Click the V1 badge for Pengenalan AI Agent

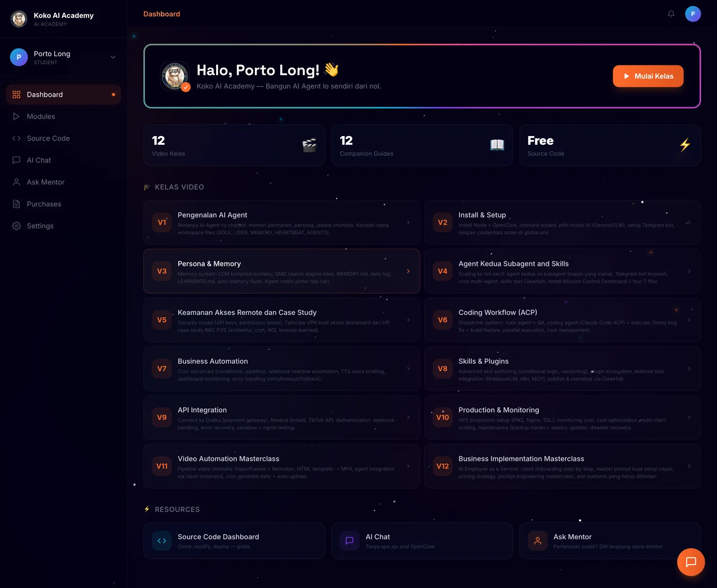(x=162, y=223)
